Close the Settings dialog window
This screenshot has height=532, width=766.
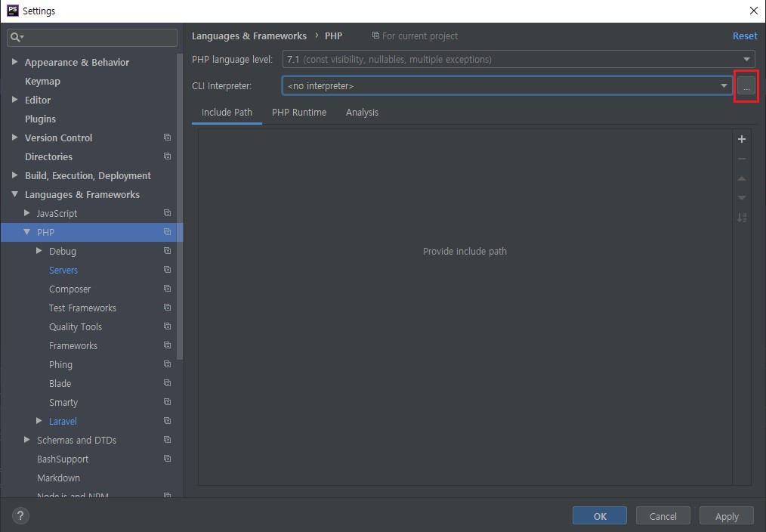coord(753,11)
